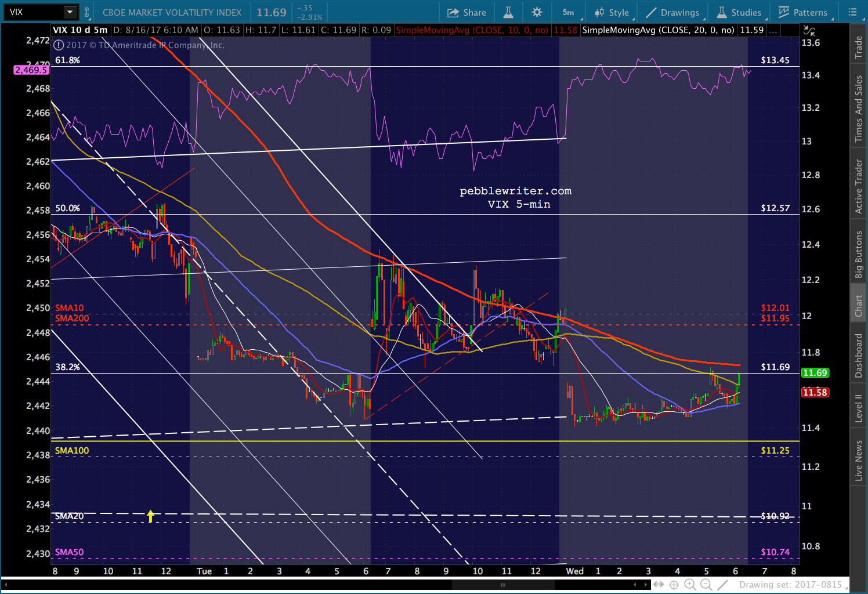Click the expand time axis icon

tap(659, 585)
